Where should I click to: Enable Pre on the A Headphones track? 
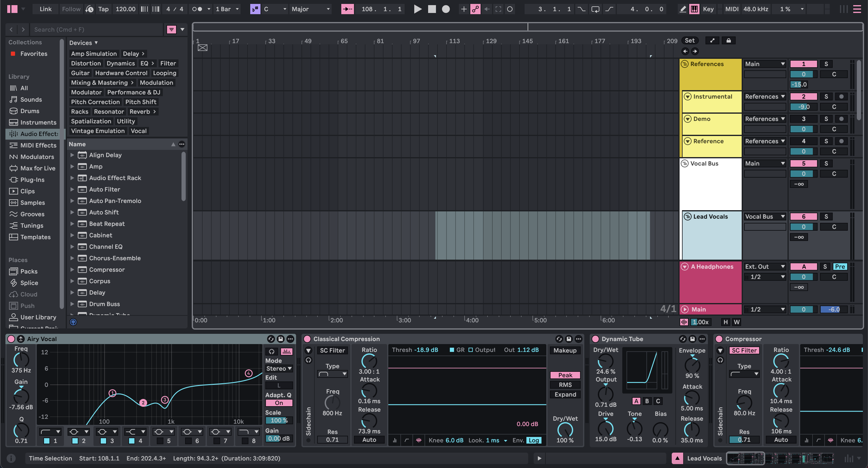point(840,266)
